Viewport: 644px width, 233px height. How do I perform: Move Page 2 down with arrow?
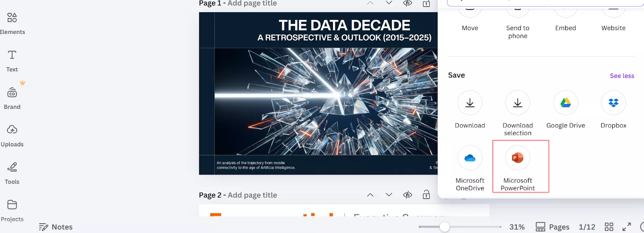[x=389, y=195]
